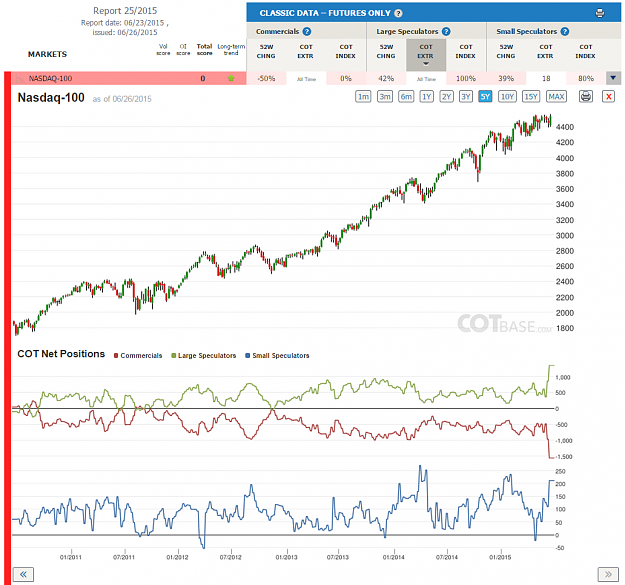The height and width of the screenshot is (585, 625).
Task: Sort by Small Speculators 52W CHNG
Action: pyautogui.click(x=506, y=52)
